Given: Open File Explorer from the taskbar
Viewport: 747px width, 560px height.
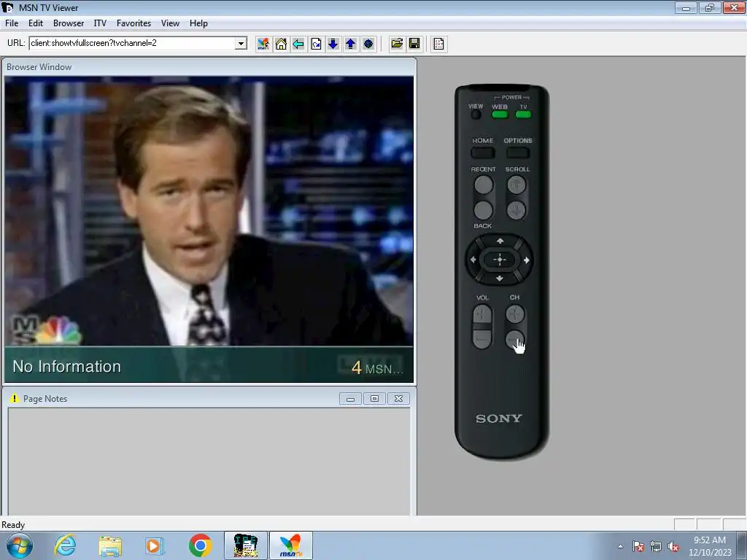Looking at the screenshot, I should [x=110, y=545].
